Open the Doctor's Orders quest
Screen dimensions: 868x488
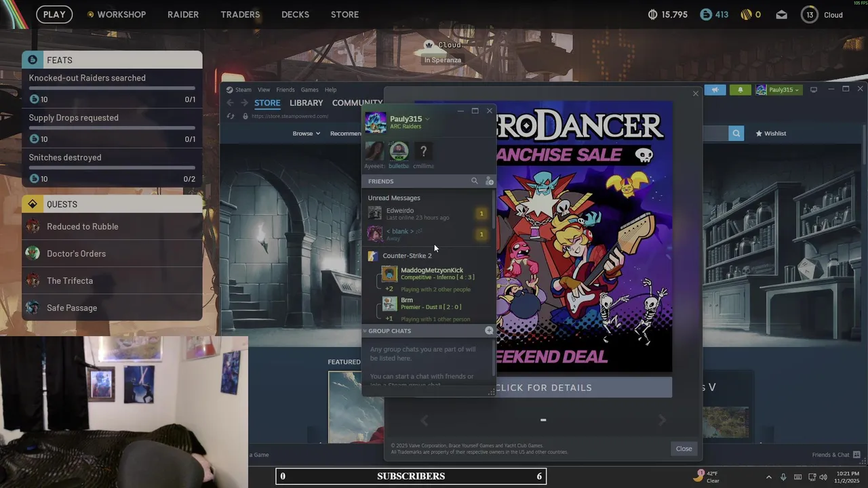[x=112, y=253]
